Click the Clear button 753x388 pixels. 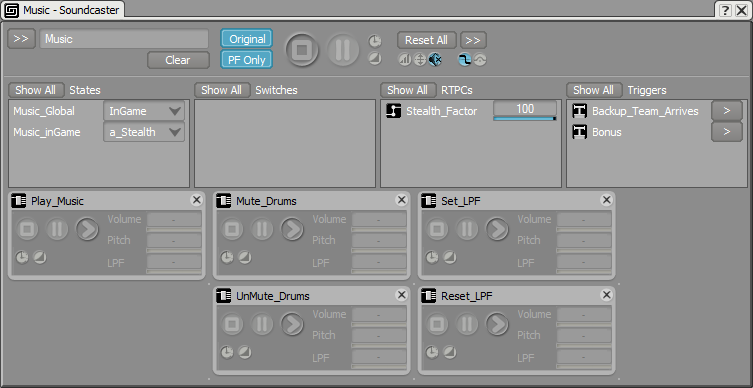178,60
